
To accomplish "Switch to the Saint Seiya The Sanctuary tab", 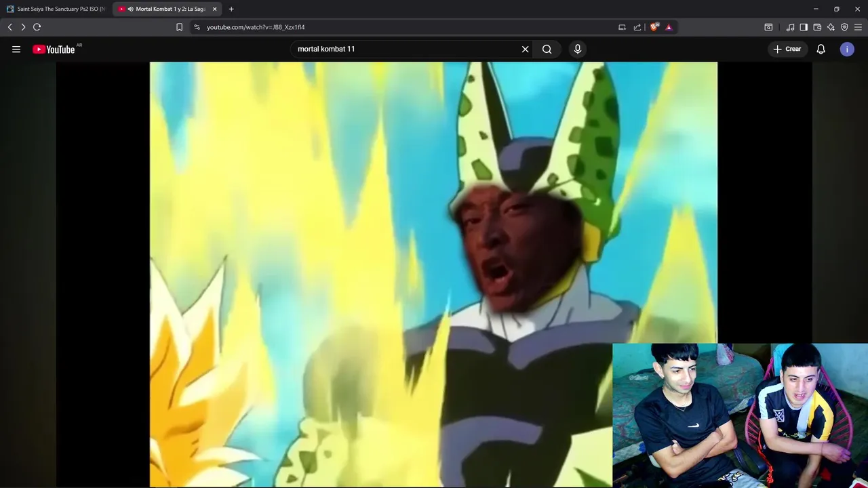I will [56, 9].
